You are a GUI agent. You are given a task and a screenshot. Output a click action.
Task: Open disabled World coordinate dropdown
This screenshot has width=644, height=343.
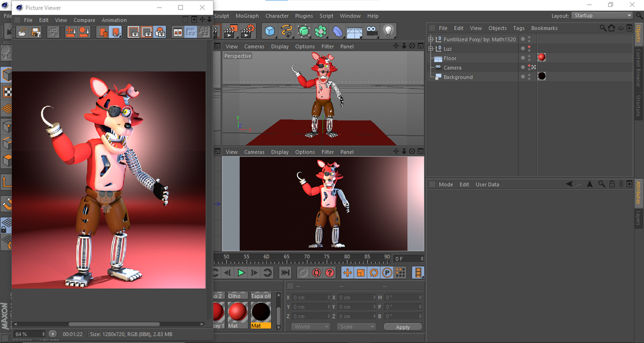(311, 327)
